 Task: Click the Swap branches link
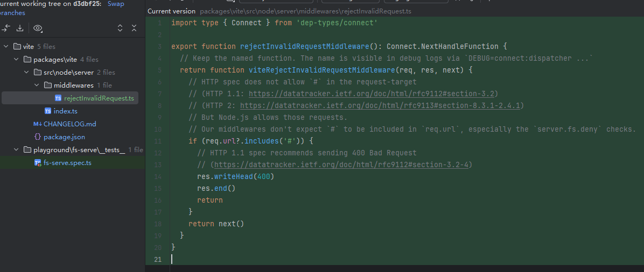click(116, 4)
